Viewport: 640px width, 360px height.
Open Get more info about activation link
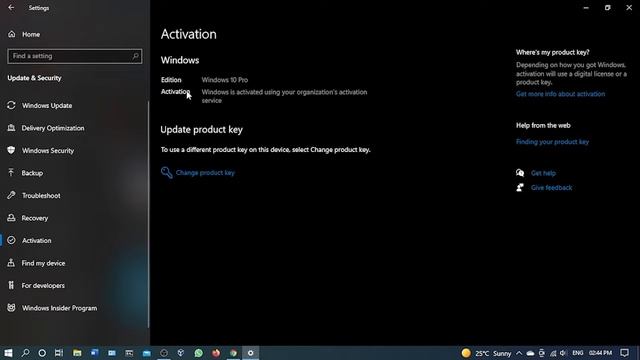pos(560,94)
